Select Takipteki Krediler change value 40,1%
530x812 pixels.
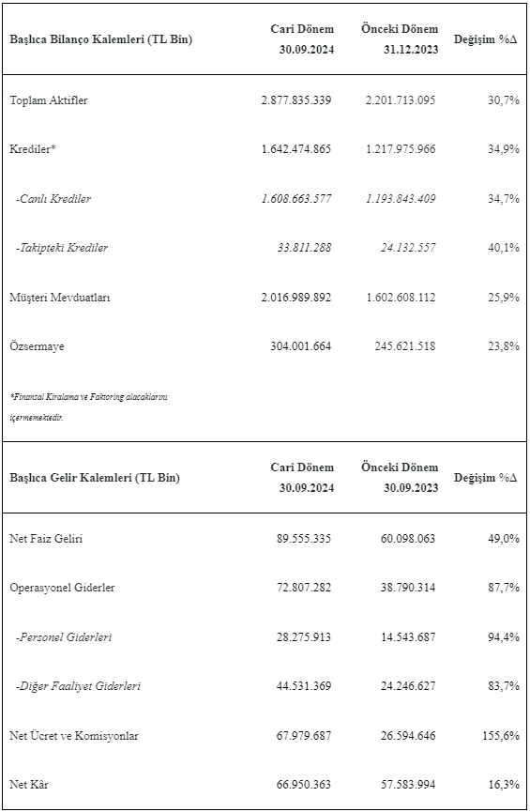[504, 248]
